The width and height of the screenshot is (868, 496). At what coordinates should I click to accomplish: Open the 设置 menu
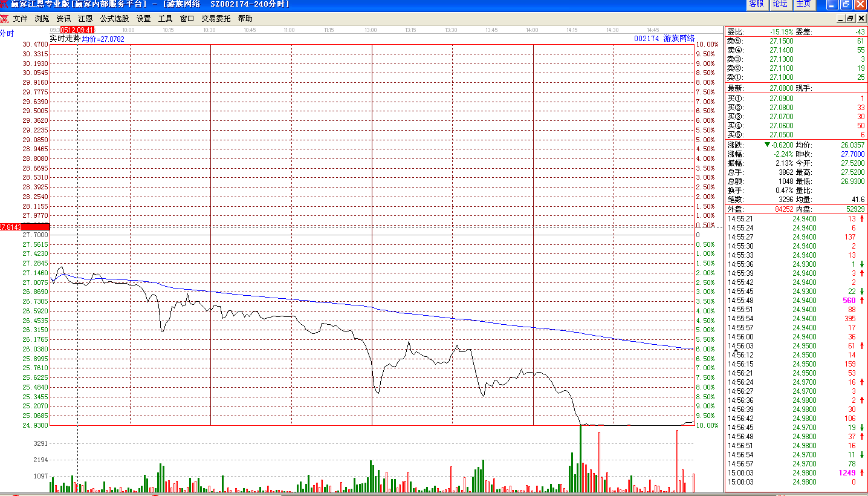pyautogui.click(x=143, y=19)
